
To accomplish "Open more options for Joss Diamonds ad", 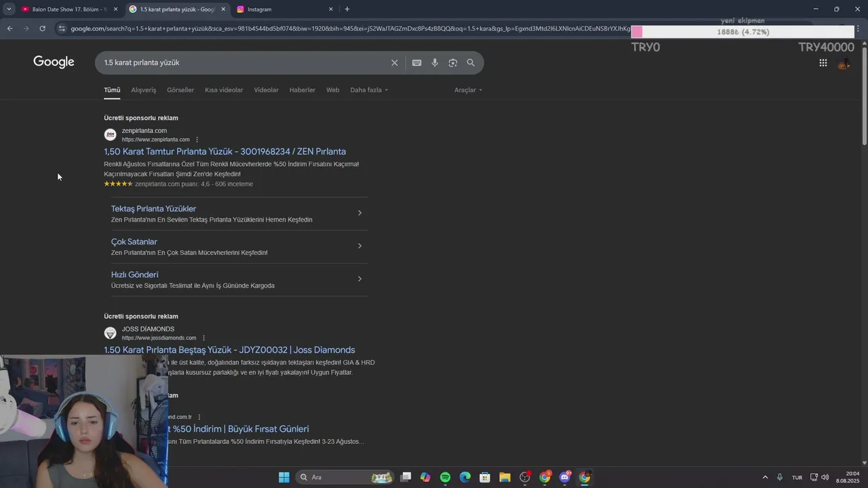I will coord(203,338).
